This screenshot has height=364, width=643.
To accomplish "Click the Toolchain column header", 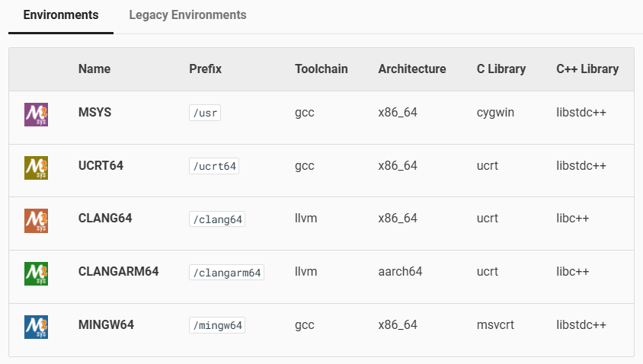I will click(x=321, y=69).
